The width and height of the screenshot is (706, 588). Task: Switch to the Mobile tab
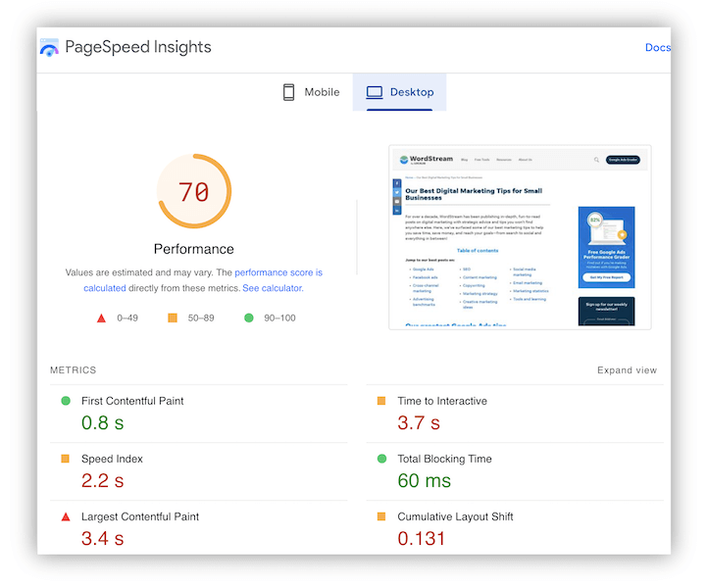pyautogui.click(x=311, y=92)
